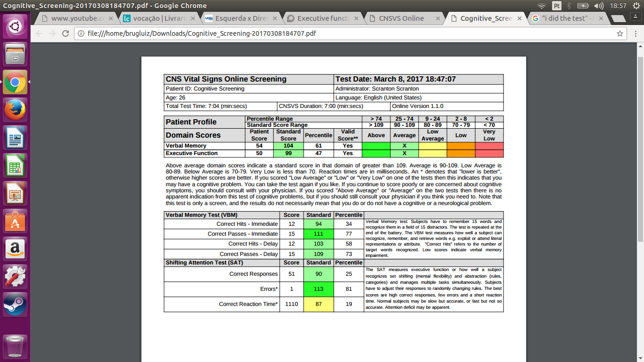Click the "Correct Passes - Immediate" row label

click(x=243, y=234)
